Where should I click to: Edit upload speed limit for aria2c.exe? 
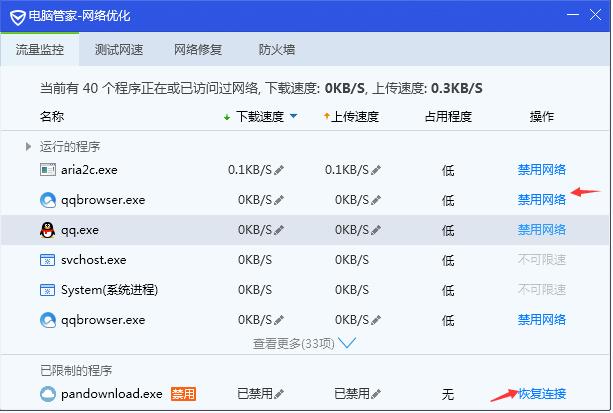pos(376,170)
